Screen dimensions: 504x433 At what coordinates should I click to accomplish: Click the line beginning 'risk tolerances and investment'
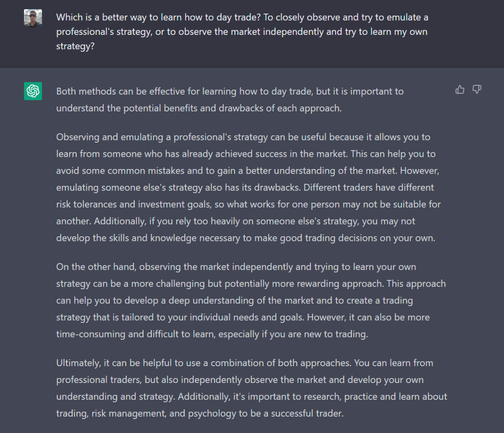pyautogui.click(x=248, y=204)
